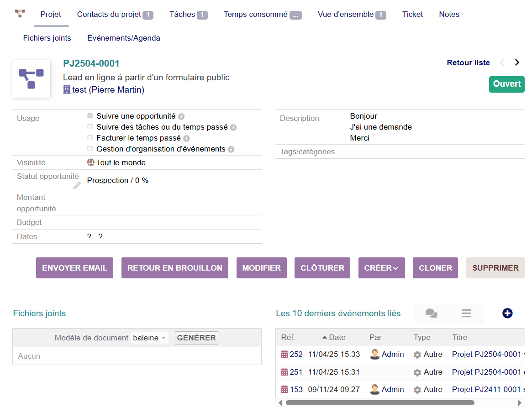Expand the CRÉER dropdown button
532x418 pixels.
point(381,268)
